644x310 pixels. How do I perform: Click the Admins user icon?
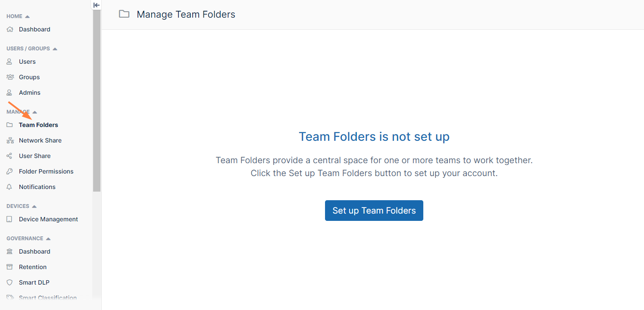[9, 92]
